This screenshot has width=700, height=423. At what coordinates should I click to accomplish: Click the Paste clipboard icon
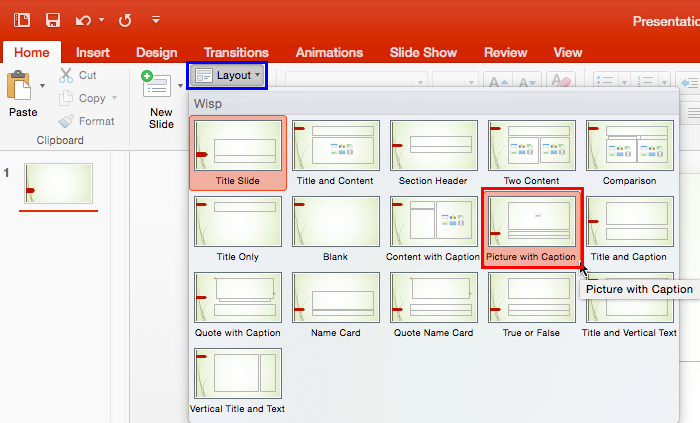(x=19, y=85)
